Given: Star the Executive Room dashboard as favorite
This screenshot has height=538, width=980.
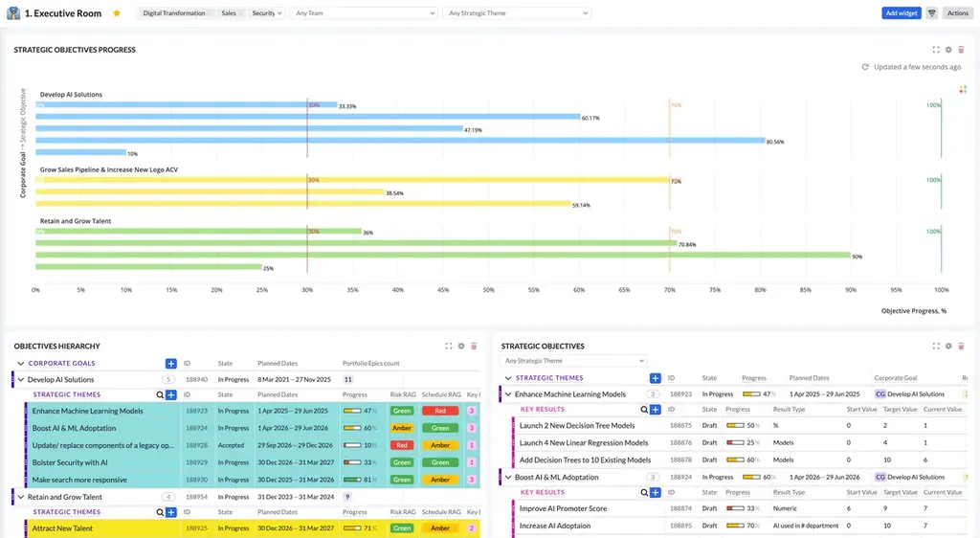Looking at the screenshot, I should click(x=117, y=13).
